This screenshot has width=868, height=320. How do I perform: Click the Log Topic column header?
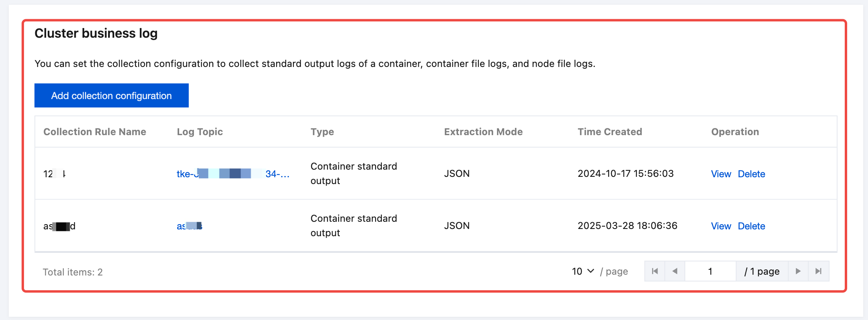pyautogui.click(x=200, y=132)
